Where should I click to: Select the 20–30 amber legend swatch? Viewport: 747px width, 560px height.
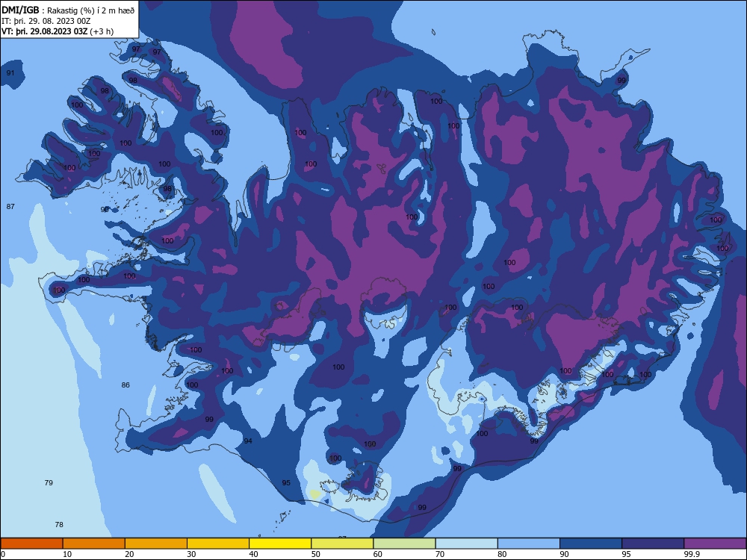(x=156, y=544)
